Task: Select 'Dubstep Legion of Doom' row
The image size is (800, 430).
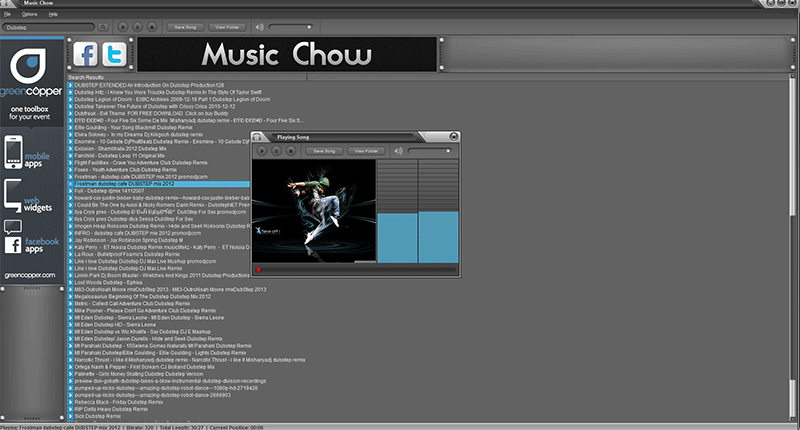Action: [x=172, y=99]
